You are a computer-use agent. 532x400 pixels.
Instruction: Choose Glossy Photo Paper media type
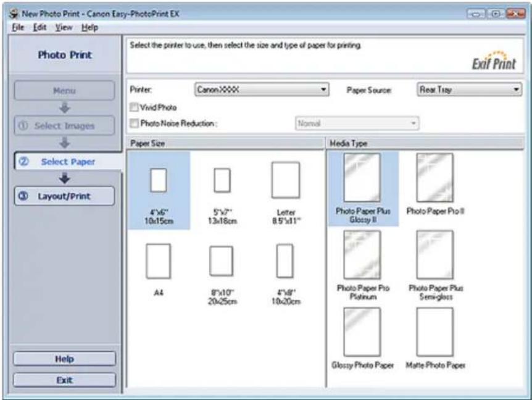pyautogui.click(x=362, y=332)
